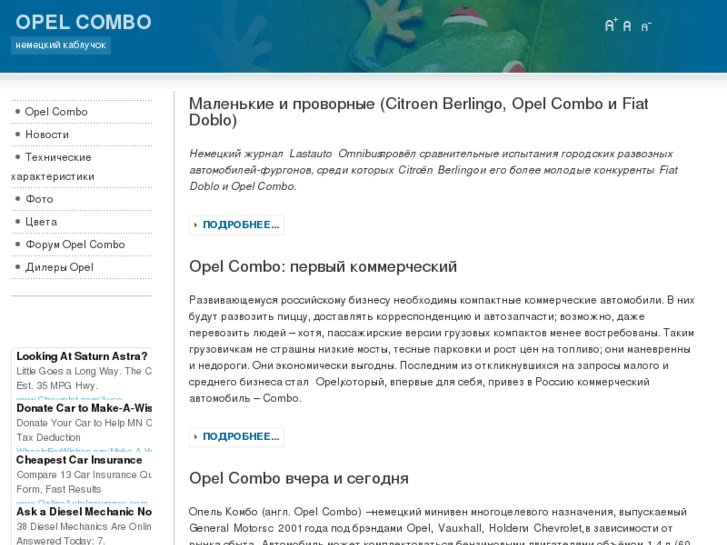Click the 'немецкий каблучок' tagline
Screen dimensions: 727x545
click(x=61, y=45)
